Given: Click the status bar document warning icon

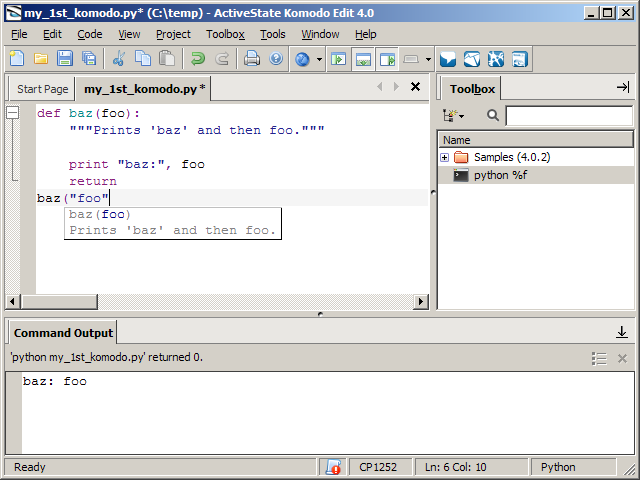Looking at the screenshot, I should point(333,467).
